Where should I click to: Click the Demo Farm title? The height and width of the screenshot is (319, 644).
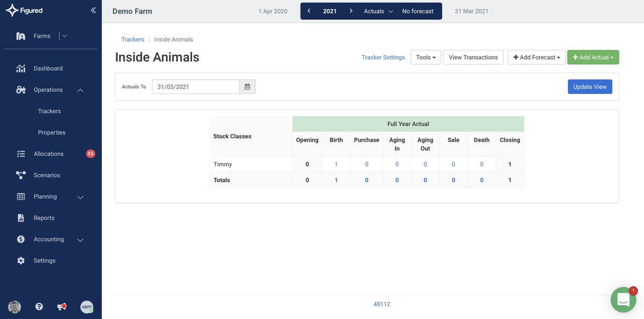[x=132, y=11]
